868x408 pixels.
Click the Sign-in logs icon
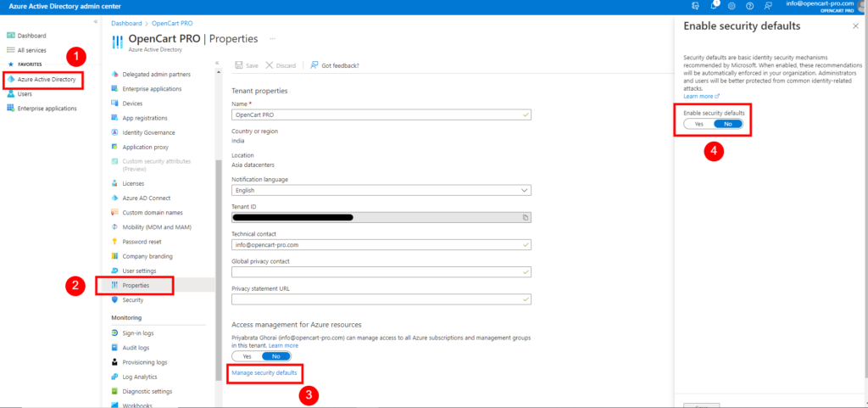(x=115, y=333)
